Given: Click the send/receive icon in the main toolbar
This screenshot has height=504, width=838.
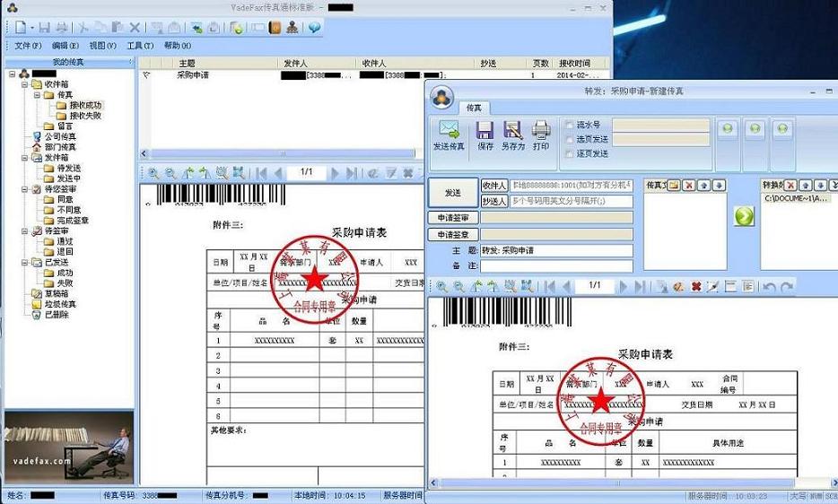Looking at the screenshot, I should pyautogui.click(x=197, y=27).
